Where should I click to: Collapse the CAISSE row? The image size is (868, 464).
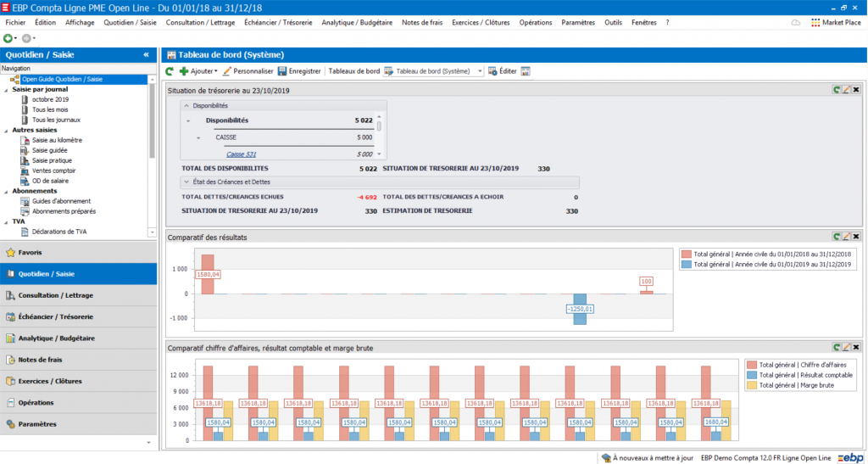[198, 137]
